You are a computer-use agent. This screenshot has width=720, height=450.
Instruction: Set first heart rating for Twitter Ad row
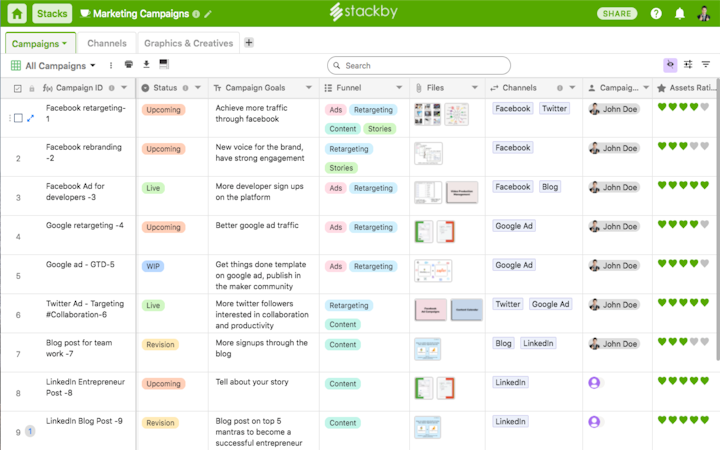(662, 303)
